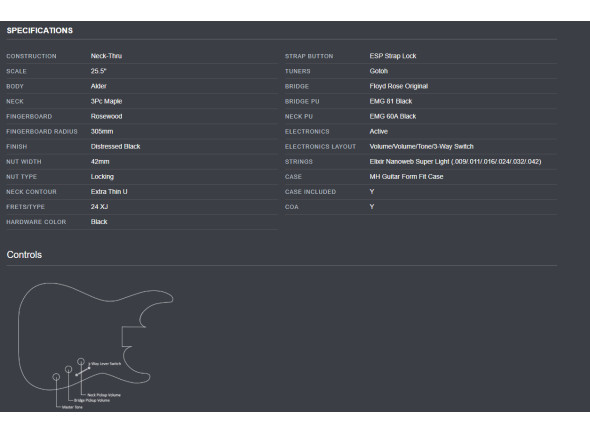
Task: Click the 'Bridge Pickup Volume' diagram label
Action: 92,400
